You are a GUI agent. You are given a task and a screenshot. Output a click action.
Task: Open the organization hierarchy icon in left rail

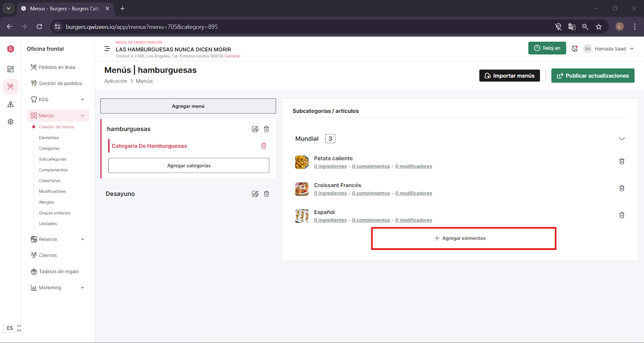click(10, 104)
